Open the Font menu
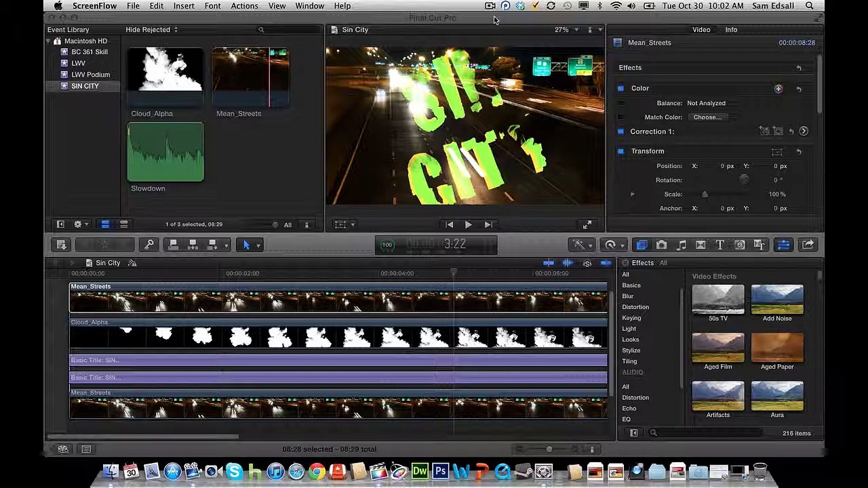Viewport: 868px width, 488px height. pyautogui.click(x=212, y=6)
